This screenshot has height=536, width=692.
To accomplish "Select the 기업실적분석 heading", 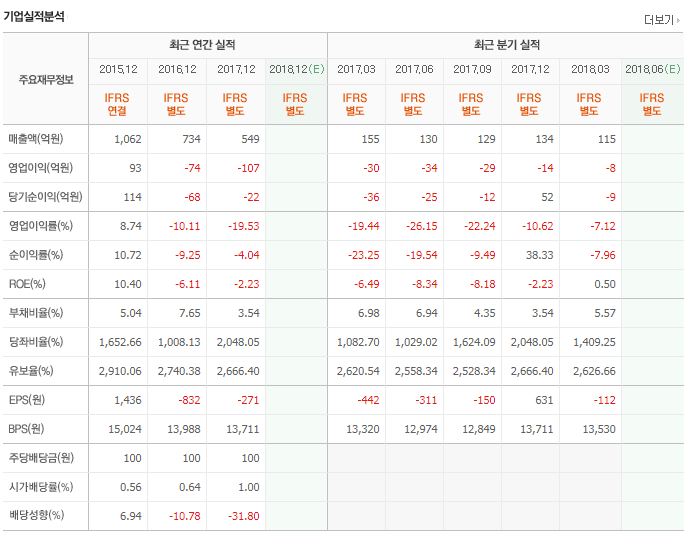I will [34, 17].
